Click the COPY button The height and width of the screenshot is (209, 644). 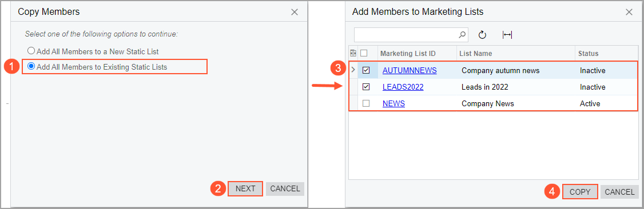tap(580, 192)
